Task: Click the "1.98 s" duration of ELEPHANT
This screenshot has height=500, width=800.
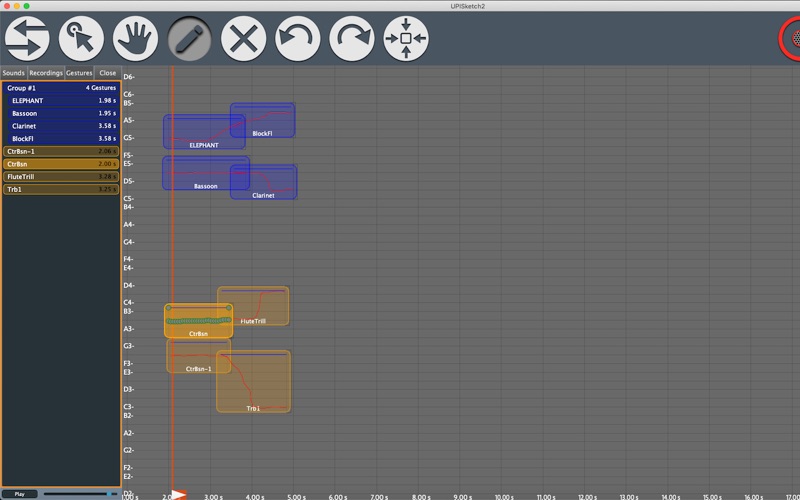Action: coord(107,101)
